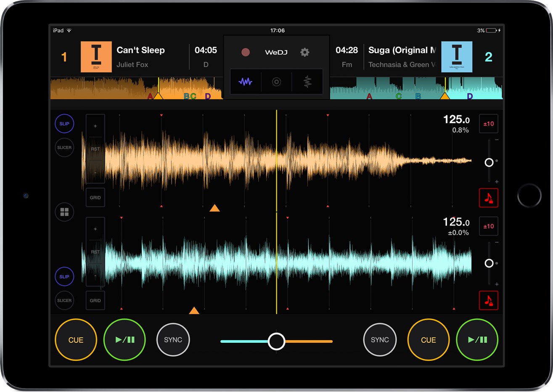Toggle SLIP mode on deck 2
This screenshot has width=553, height=392.
point(64,277)
